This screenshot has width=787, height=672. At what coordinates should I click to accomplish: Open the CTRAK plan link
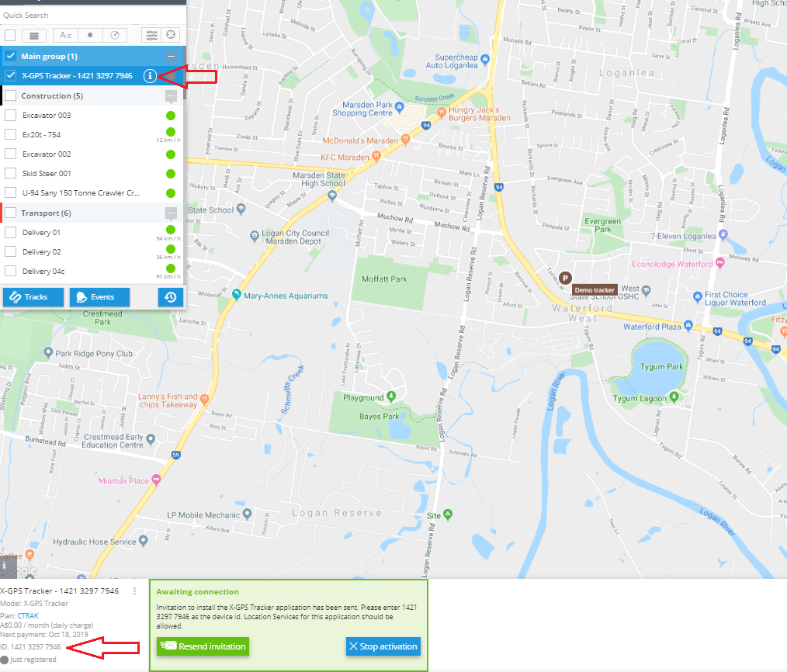[28, 616]
